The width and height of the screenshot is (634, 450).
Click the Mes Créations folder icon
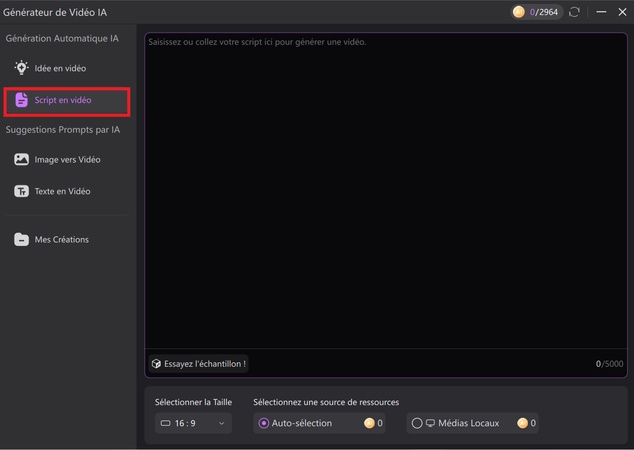coord(21,239)
